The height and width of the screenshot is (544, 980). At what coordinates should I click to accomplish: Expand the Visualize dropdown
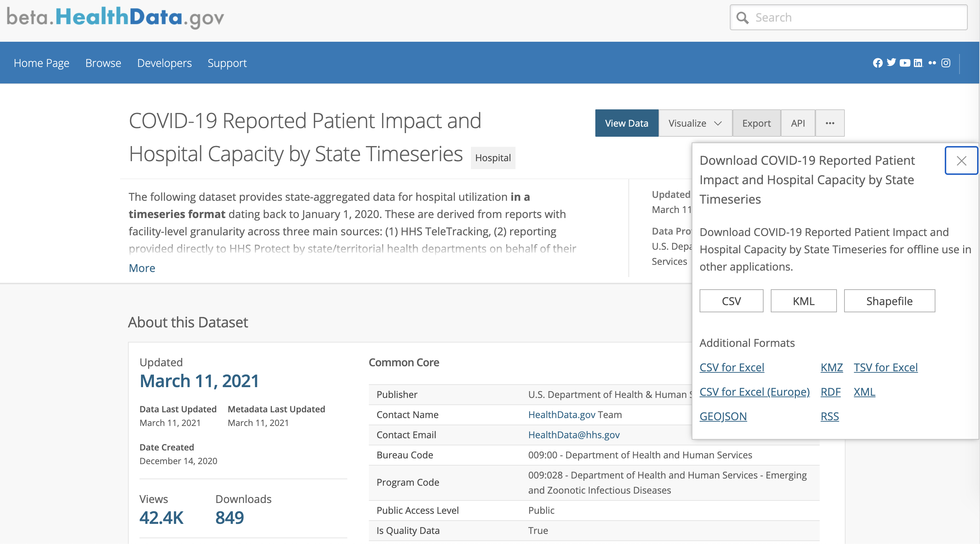click(x=695, y=123)
